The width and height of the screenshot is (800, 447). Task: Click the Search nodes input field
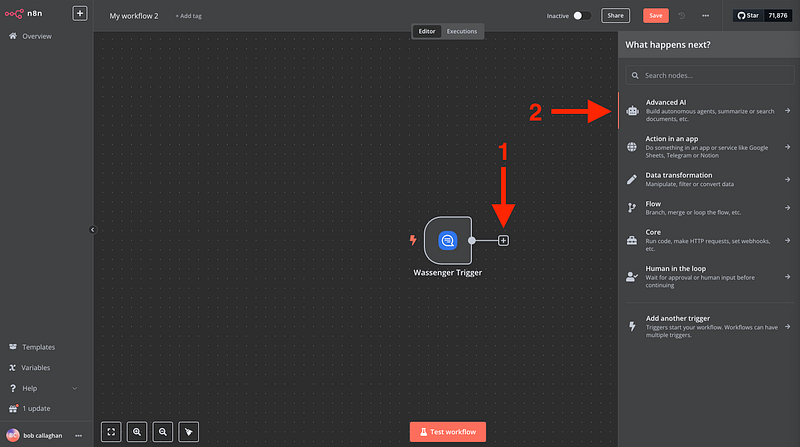click(x=708, y=76)
